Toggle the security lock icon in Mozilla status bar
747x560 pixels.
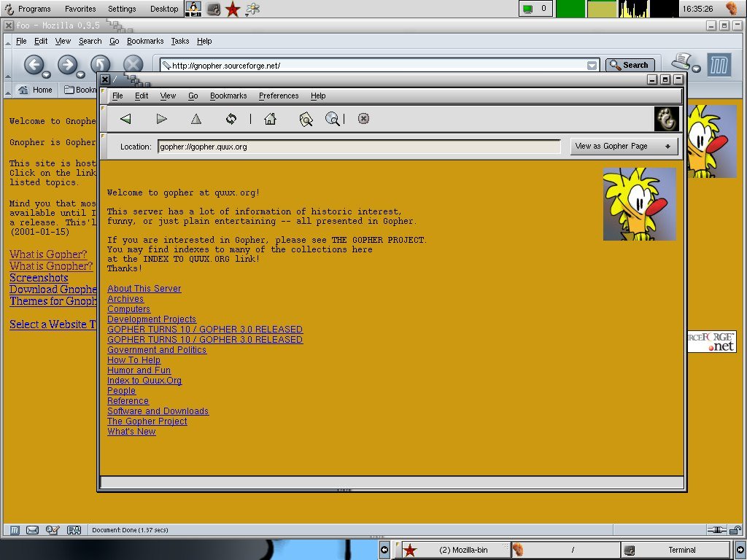(x=735, y=530)
